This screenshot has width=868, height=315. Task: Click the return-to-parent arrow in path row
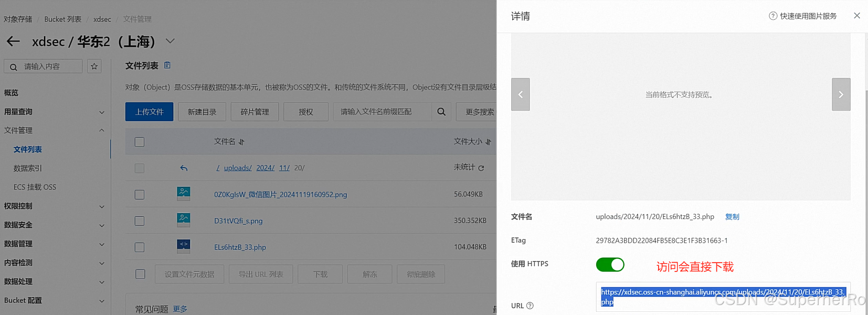tap(184, 168)
